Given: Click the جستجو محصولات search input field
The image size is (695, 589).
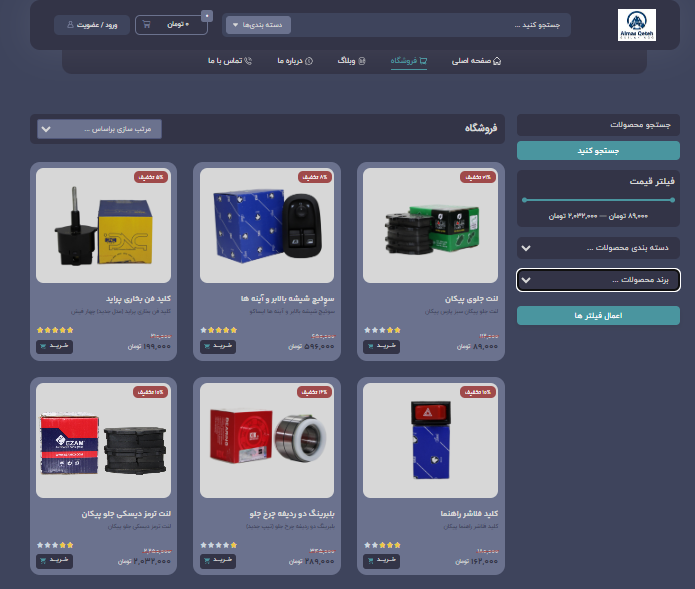Looking at the screenshot, I should coord(598,125).
